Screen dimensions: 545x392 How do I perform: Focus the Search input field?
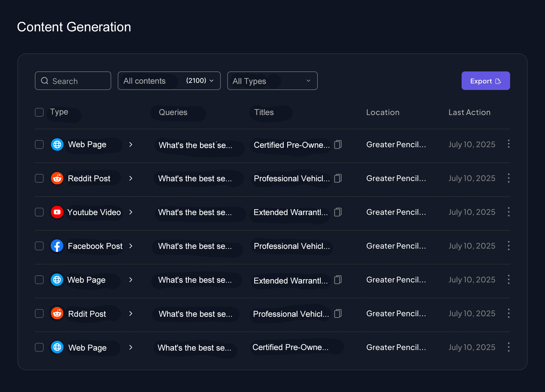[x=78, y=81]
